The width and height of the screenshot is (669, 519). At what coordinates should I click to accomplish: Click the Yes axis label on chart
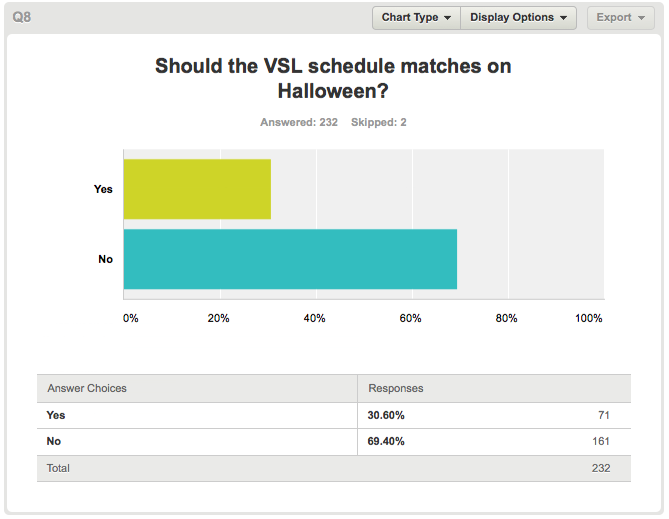click(103, 189)
